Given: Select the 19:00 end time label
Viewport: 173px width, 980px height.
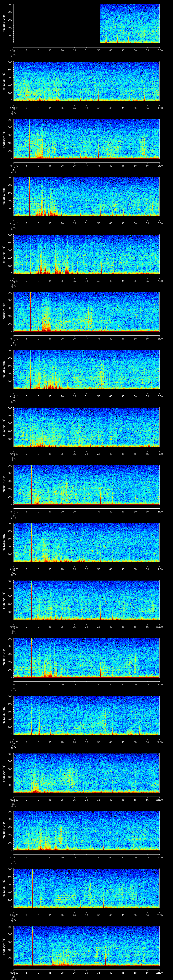Looking at the screenshot, I should pyautogui.click(x=159, y=569).
